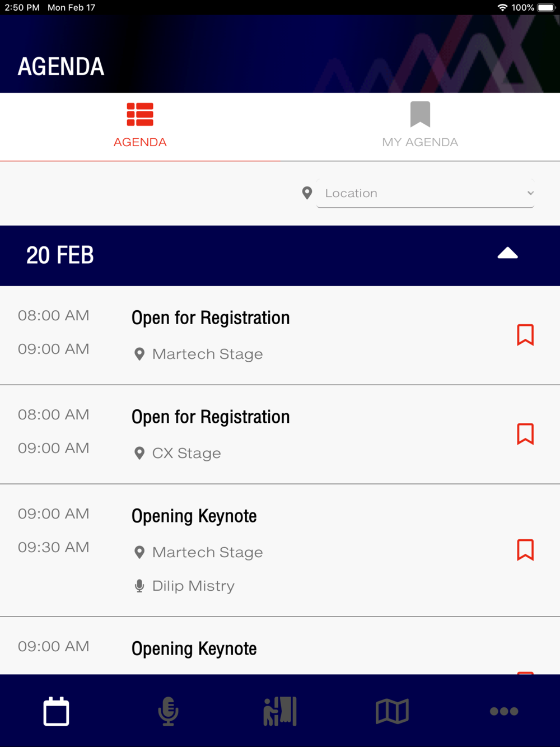Open the exhibitors booth icon in bottom bar

tap(280, 711)
